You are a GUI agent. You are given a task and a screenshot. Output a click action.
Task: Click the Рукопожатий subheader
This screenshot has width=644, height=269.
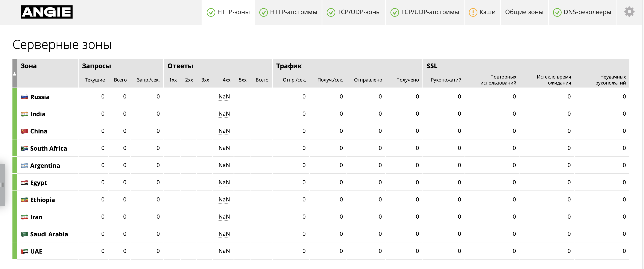click(446, 80)
